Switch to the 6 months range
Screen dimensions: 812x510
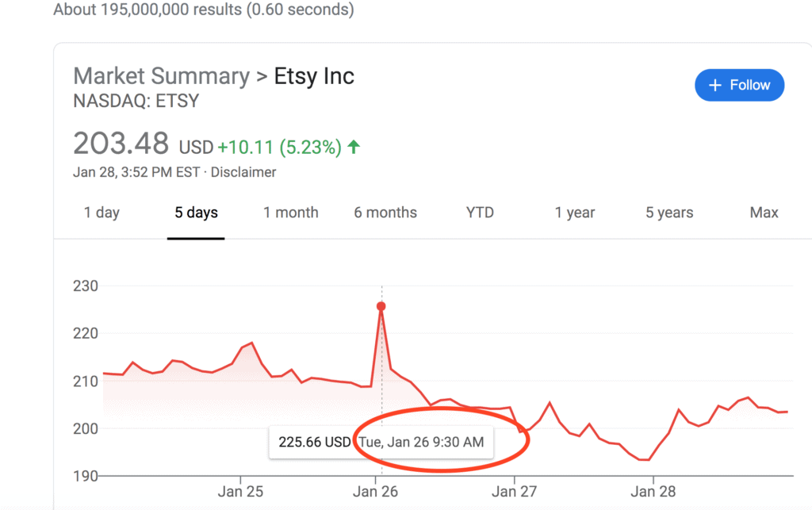click(x=385, y=213)
